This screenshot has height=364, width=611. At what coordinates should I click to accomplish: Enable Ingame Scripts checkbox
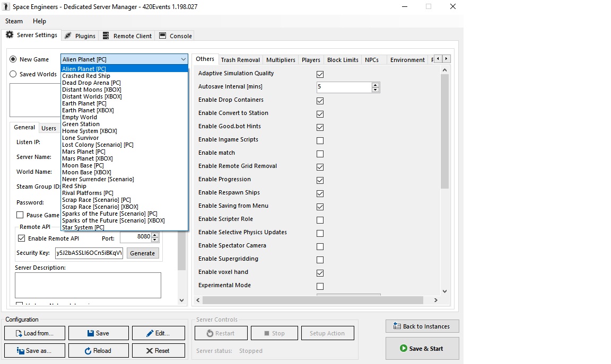tap(320, 141)
